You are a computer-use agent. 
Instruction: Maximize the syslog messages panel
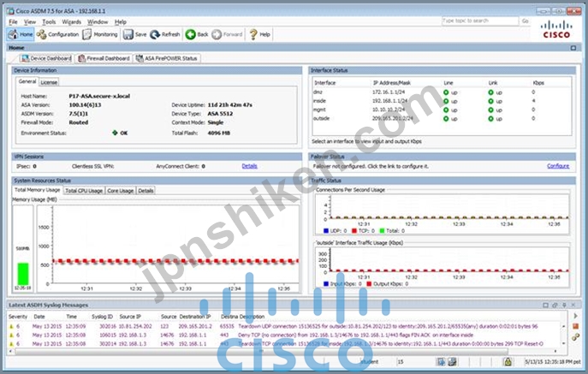545,305
